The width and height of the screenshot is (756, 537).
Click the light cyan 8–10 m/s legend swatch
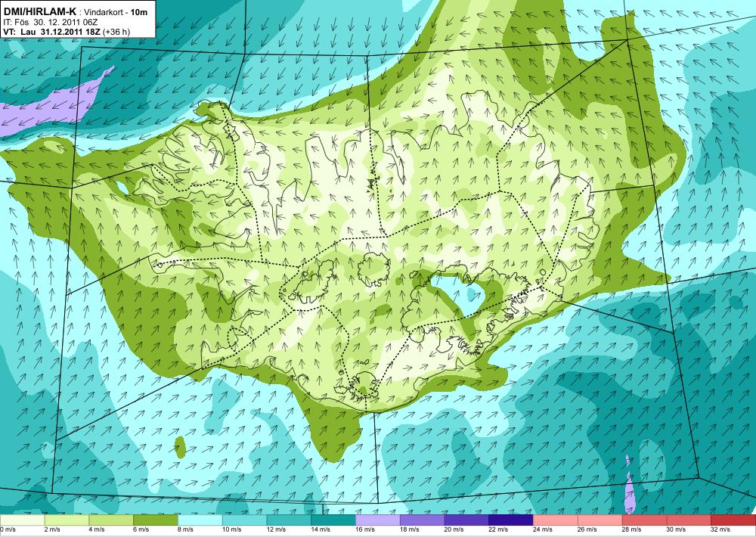pyautogui.click(x=200, y=520)
